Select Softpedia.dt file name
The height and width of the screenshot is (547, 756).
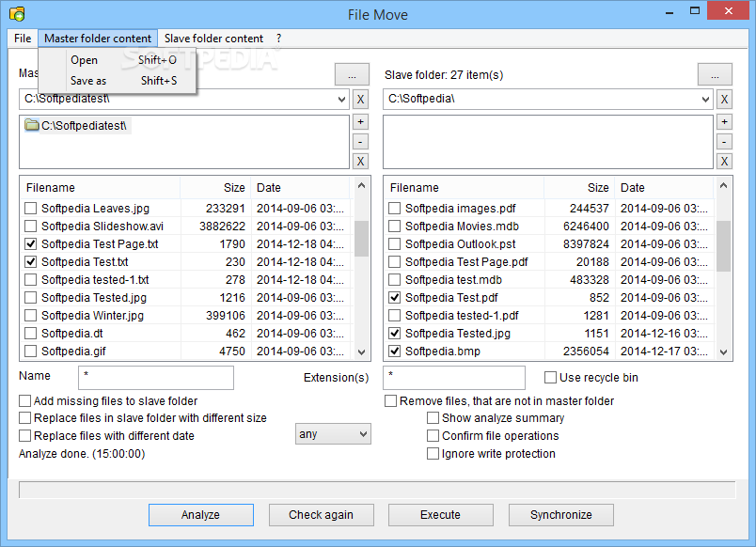[x=72, y=333]
